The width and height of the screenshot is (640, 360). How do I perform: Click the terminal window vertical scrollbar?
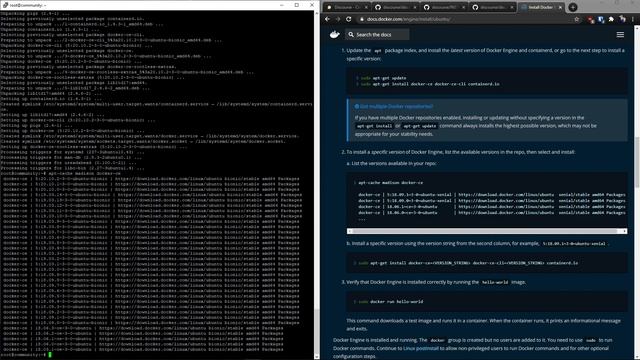pyautogui.click(x=317, y=184)
